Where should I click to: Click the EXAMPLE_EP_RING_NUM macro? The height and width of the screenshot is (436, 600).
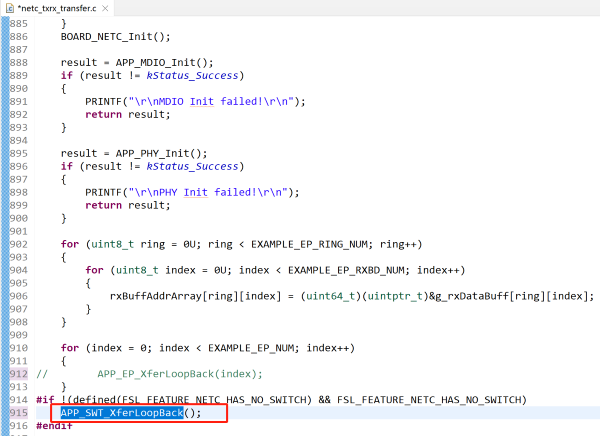tap(307, 244)
